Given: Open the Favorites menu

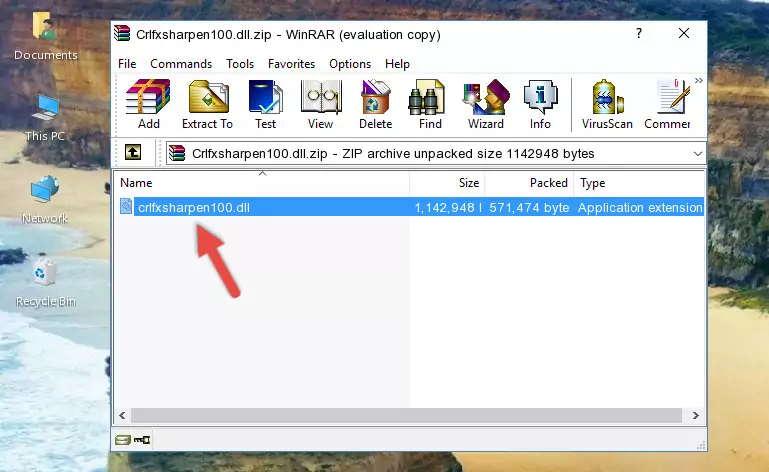Looking at the screenshot, I should pyautogui.click(x=291, y=64).
